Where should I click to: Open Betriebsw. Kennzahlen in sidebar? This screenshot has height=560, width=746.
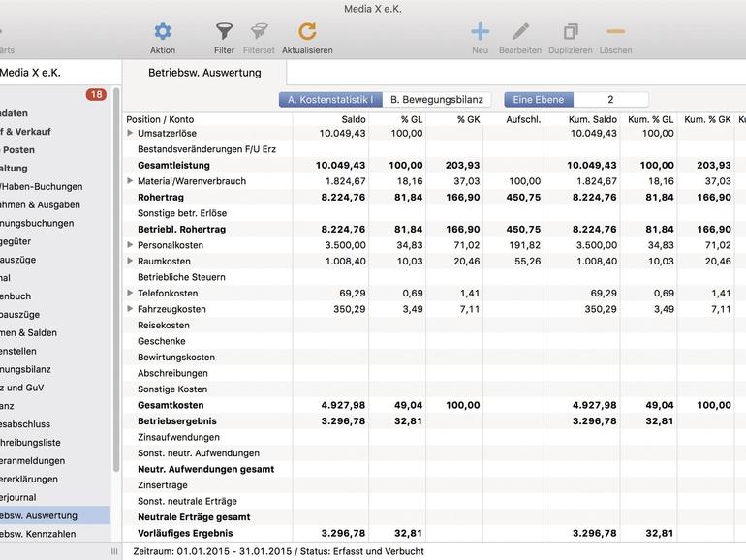[x=38, y=534]
